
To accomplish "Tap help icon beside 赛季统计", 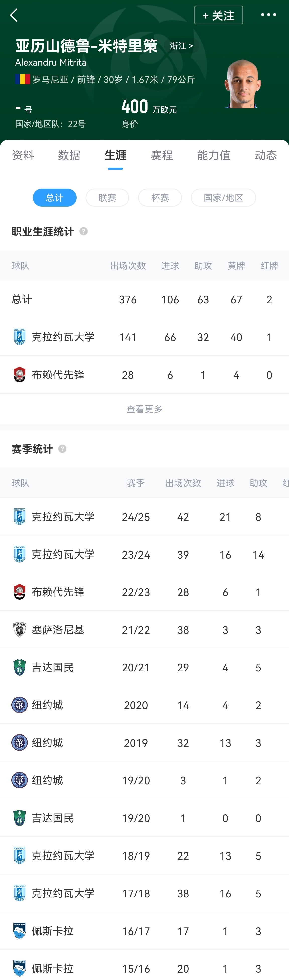I will pos(62,449).
